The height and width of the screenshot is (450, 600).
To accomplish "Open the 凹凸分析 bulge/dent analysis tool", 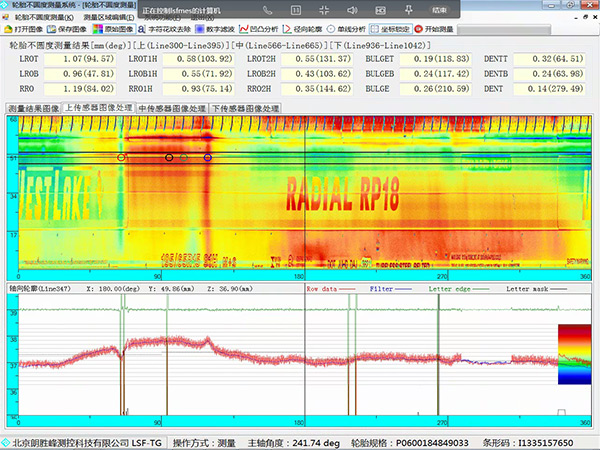I will [x=259, y=29].
